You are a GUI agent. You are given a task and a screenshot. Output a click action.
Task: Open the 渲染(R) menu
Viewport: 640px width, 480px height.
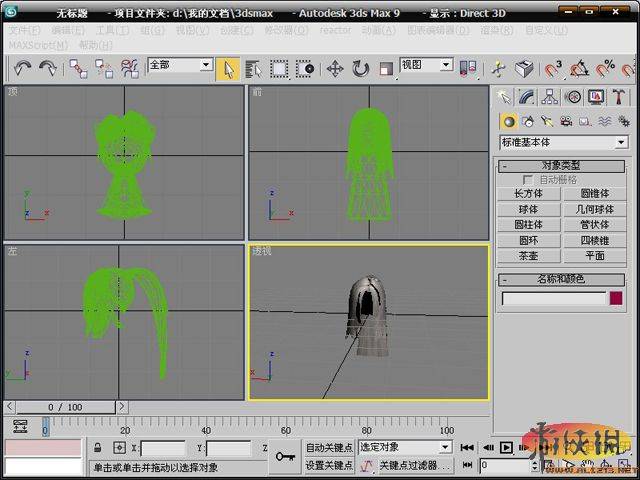(x=496, y=30)
